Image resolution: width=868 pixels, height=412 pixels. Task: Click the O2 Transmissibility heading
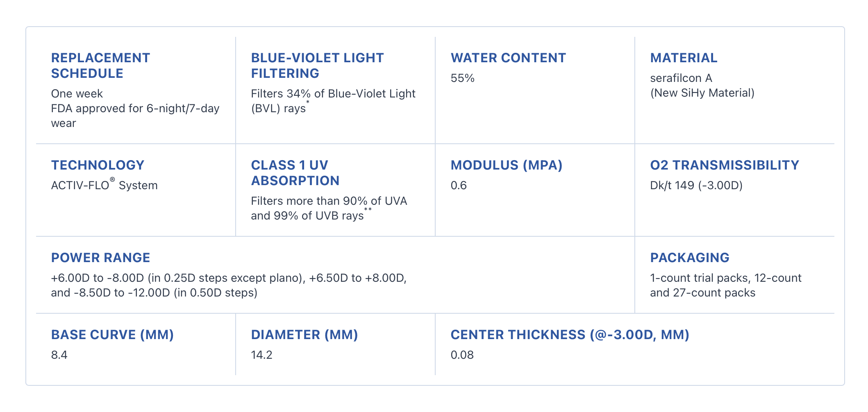[725, 165]
